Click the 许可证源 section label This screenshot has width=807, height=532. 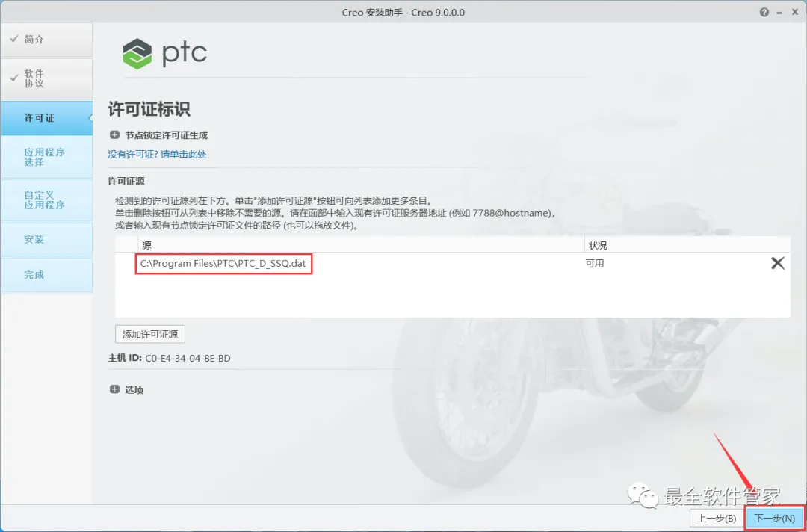(126, 181)
